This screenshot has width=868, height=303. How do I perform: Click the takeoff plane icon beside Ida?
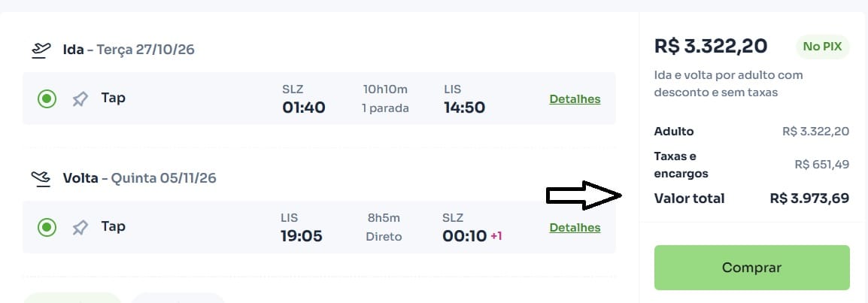(x=41, y=50)
